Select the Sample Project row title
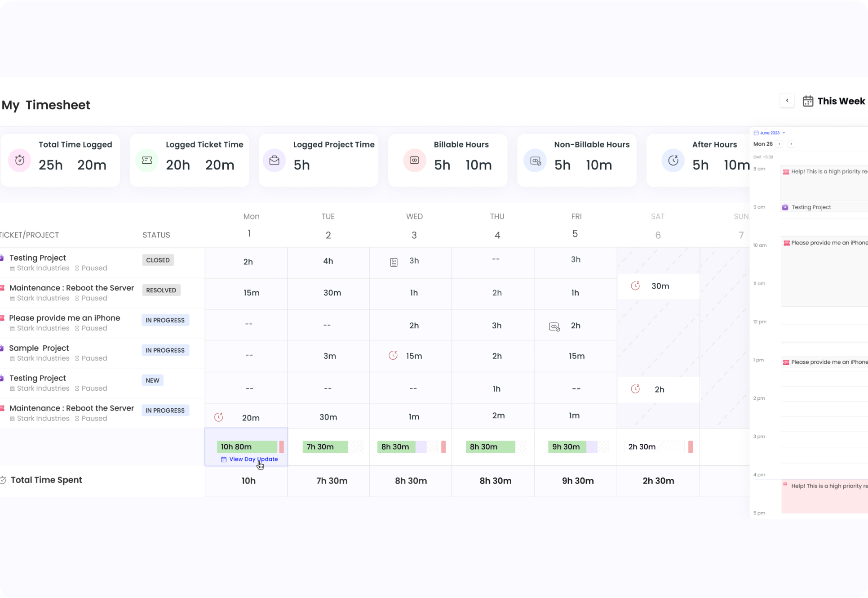868x598 pixels. [x=39, y=348]
